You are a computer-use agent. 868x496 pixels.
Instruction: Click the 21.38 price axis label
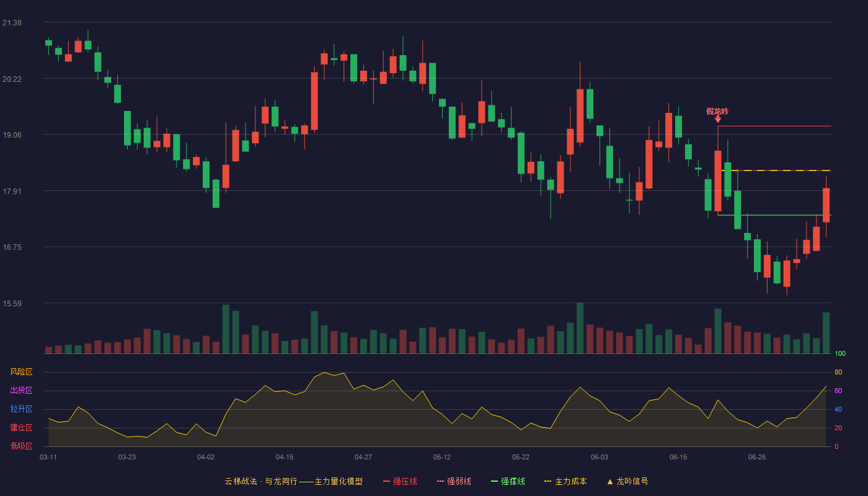12,23
